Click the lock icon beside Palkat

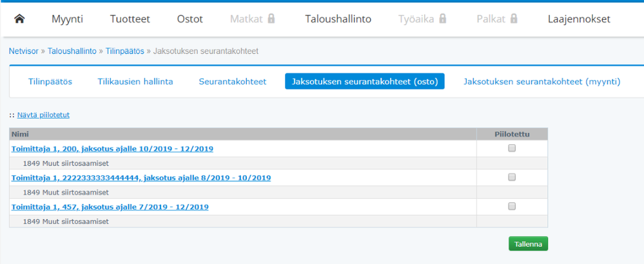(x=514, y=19)
